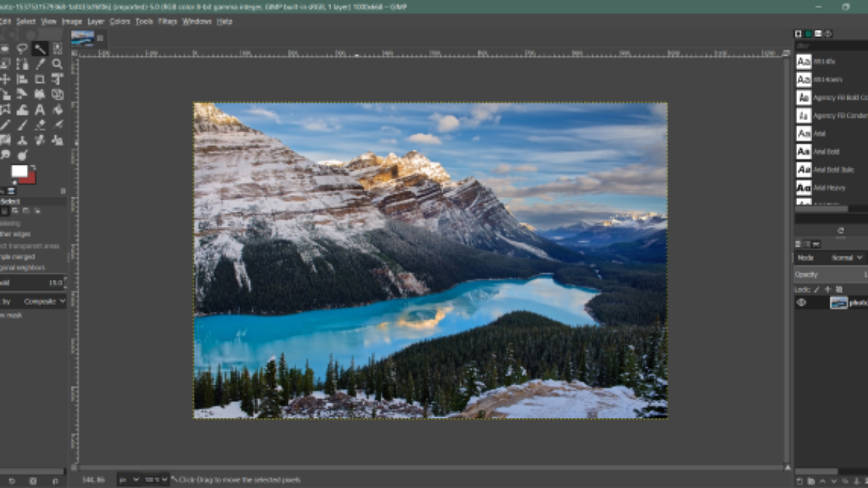
Task: Click the white foreground color swatch
Action: pos(19,171)
